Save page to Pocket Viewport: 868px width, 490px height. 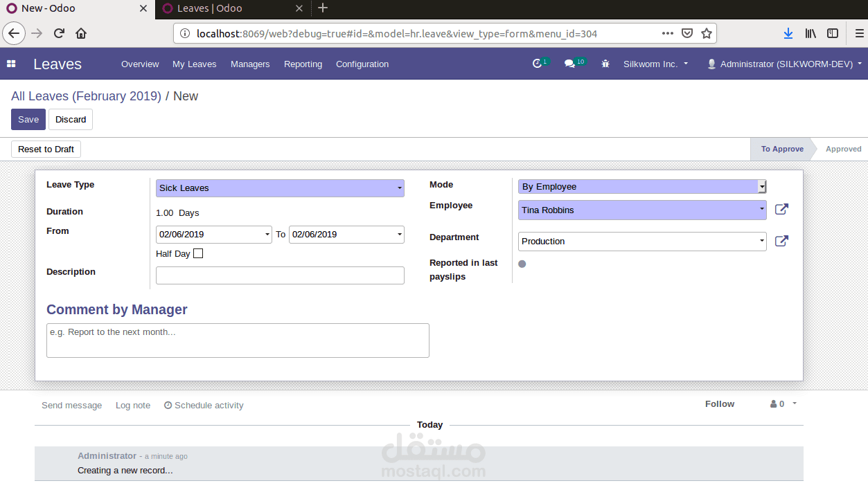687,33
